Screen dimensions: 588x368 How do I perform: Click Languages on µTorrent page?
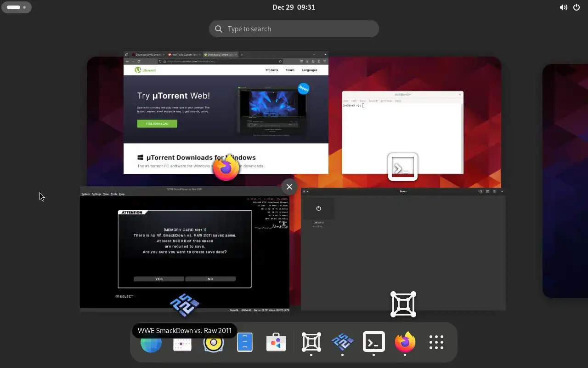310,70
